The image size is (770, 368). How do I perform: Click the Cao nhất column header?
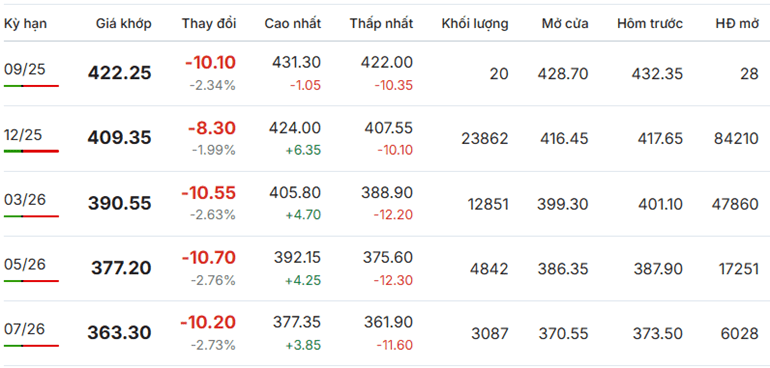coord(293,24)
